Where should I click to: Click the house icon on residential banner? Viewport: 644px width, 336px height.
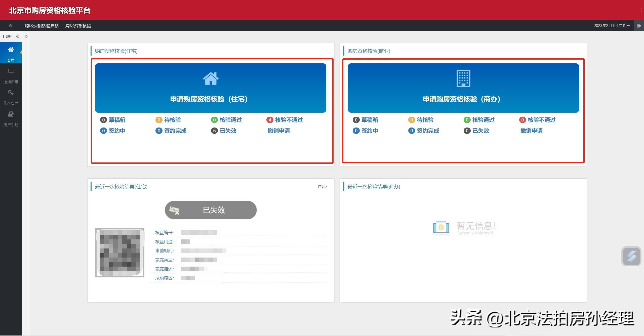point(211,78)
